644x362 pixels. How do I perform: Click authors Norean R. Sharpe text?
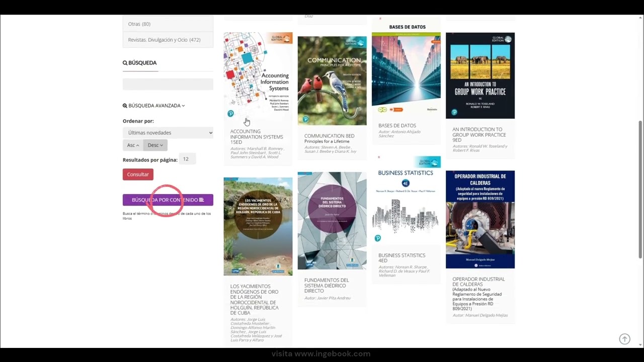(x=404, y=271)
